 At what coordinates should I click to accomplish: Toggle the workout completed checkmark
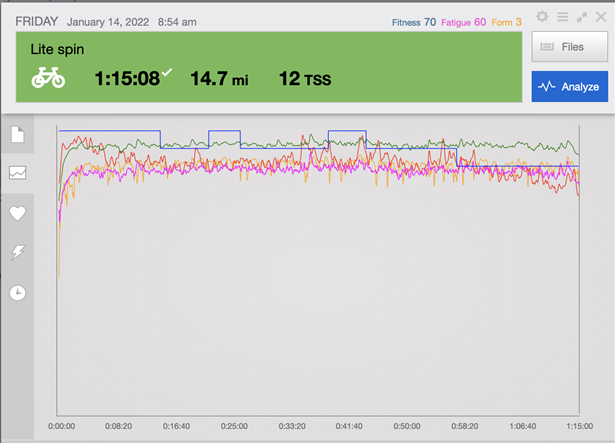(167, 71)
